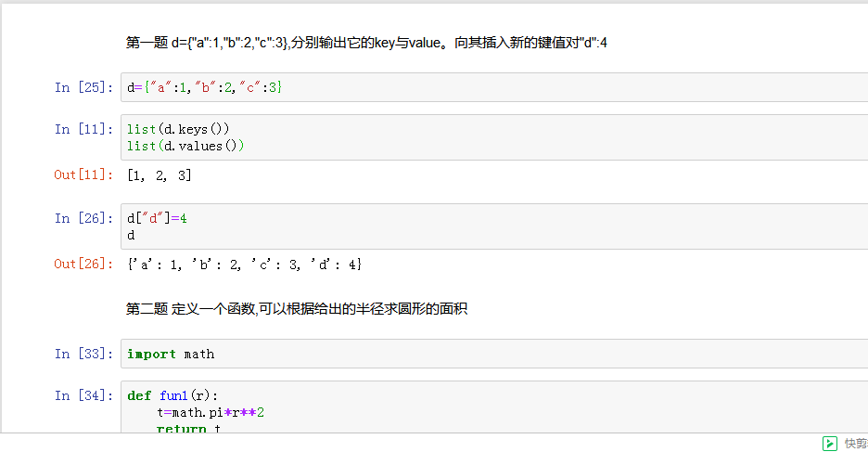Click the code cell defining dictionary d
The width and height of the screenshot is (868, 452).
point(204,87)
